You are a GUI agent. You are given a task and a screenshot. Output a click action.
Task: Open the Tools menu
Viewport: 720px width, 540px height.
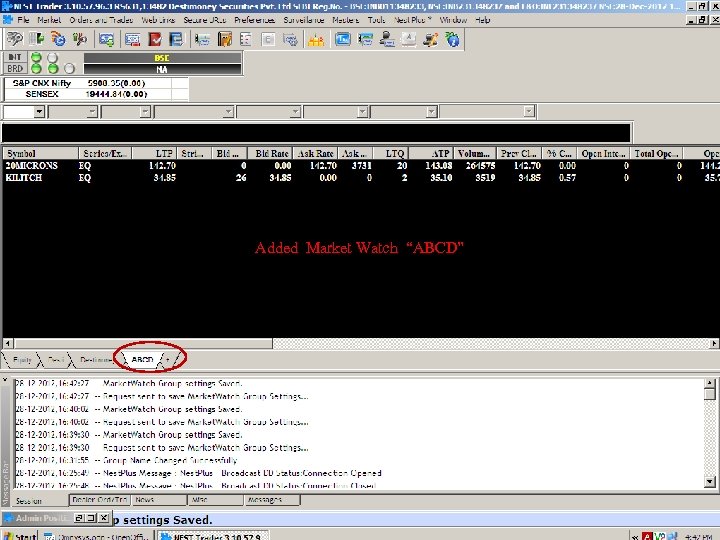pyautogui.click(x=376, y=20)
